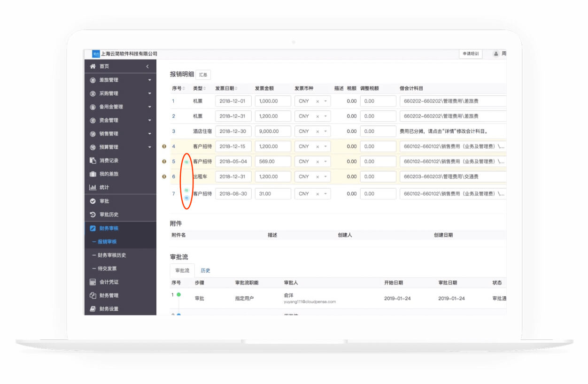Click the 统计 bar chart icon

click(93, 187)
